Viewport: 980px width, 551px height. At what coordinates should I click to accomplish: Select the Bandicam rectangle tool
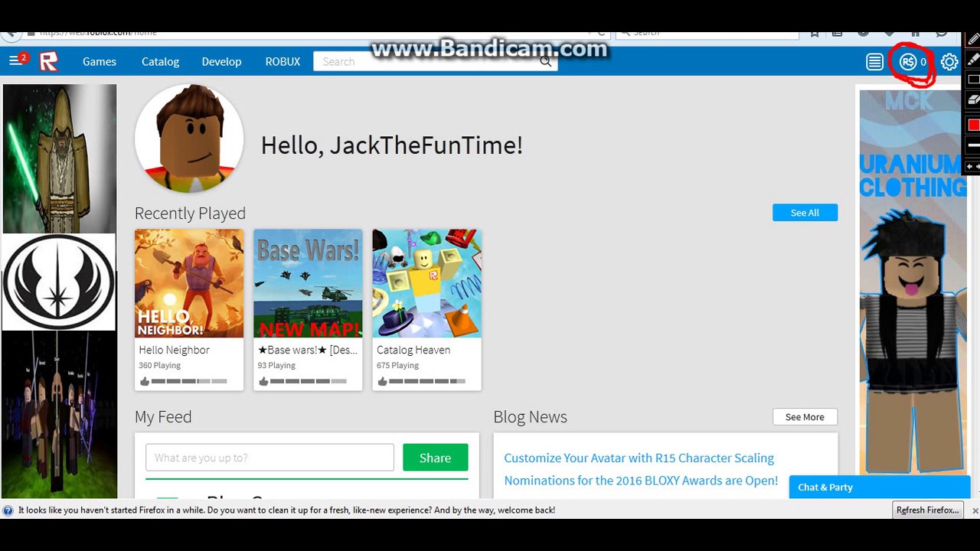pos(973,80)
